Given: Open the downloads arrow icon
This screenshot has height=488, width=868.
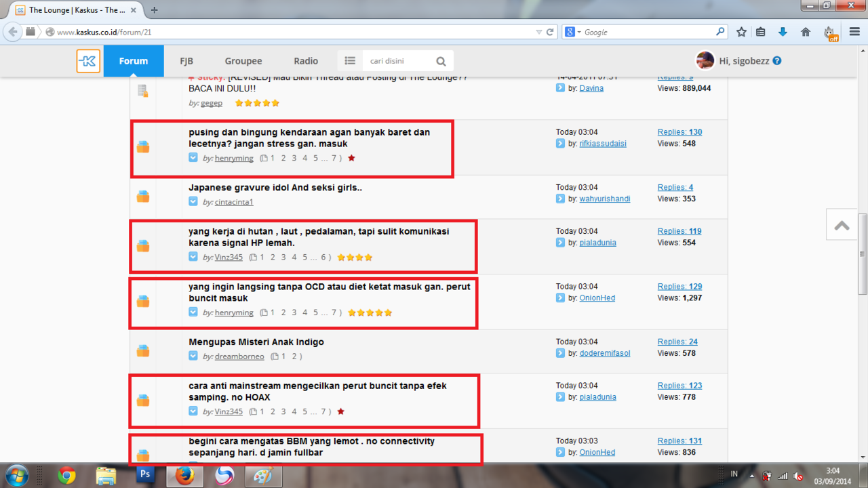Looking at the screenshot, I should coord(783,32).
